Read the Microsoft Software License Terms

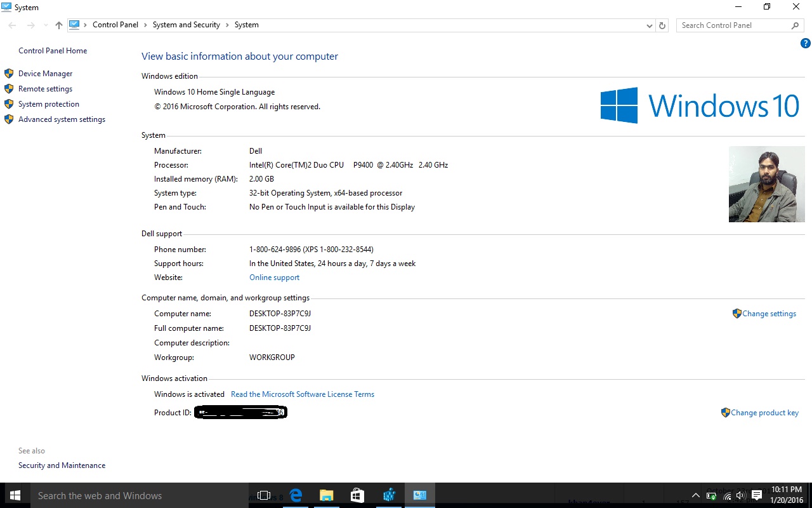(x=303, y=394)
